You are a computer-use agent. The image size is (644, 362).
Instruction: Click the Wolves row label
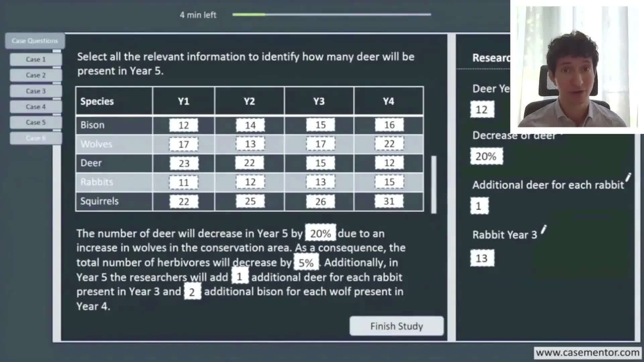[x=96, y=144]
